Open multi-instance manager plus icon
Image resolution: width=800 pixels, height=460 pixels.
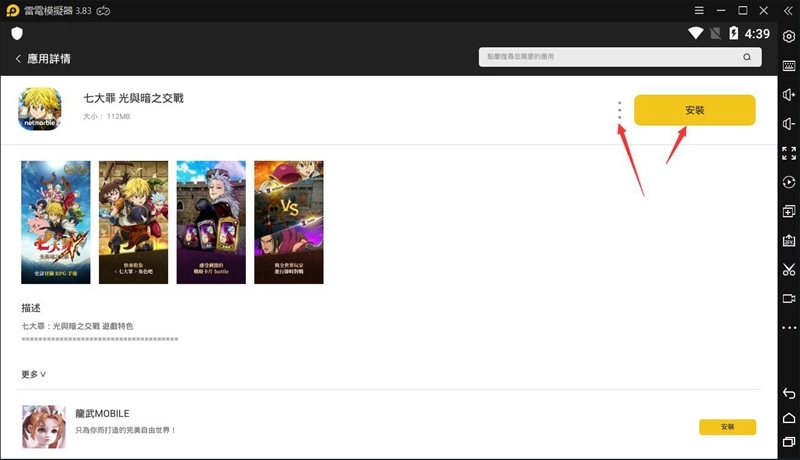coord(789,211)
